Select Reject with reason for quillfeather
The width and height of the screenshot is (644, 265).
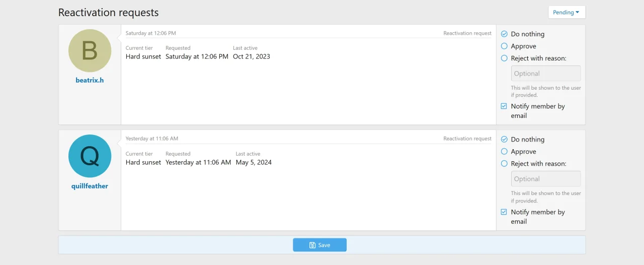coord(504,164)
